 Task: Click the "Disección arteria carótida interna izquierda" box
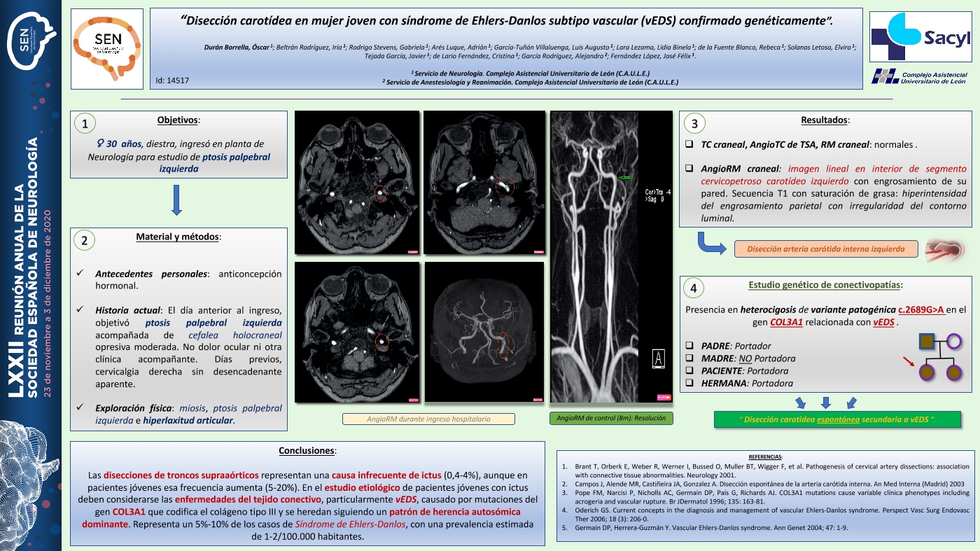point(826,249)
